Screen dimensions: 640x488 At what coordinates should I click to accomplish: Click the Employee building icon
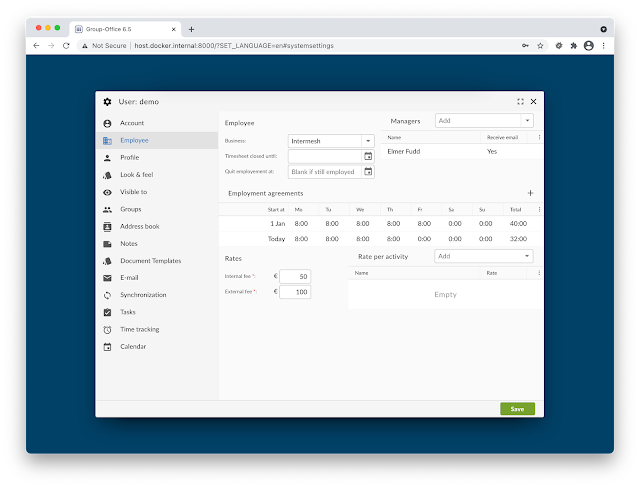click(107, 140)
